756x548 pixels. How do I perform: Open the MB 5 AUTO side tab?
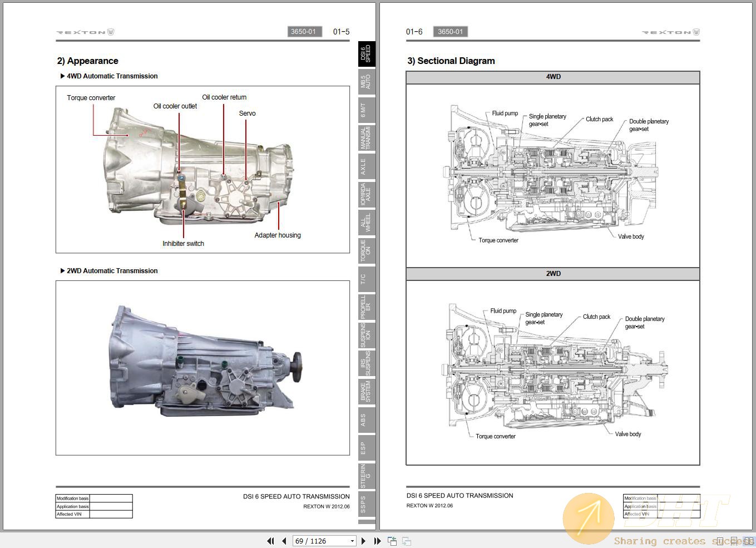[367, 82]
